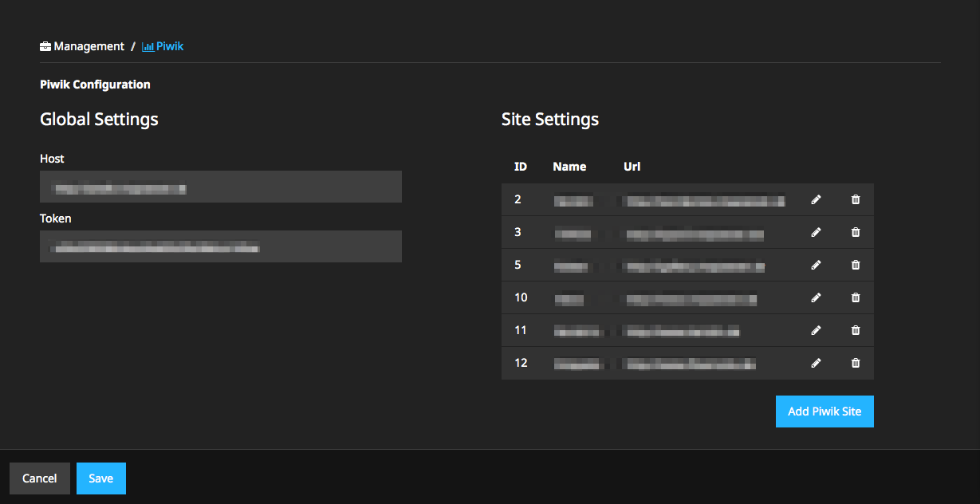Click the Piwik Configuration title
Screen dimensions: 980x504
tap(95, 85)
